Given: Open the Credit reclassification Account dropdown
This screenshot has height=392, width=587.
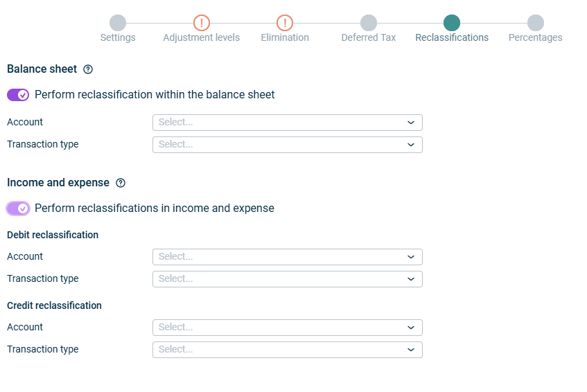Looking at the screenshot, I should [287, 328].
